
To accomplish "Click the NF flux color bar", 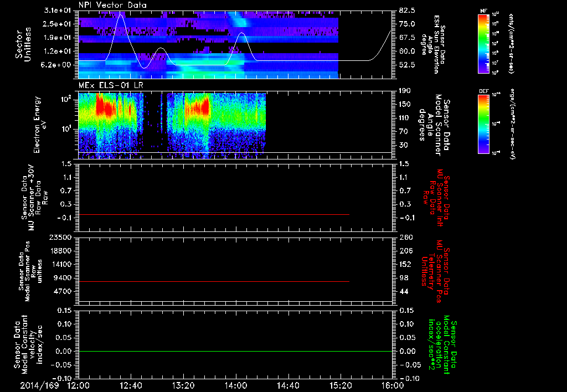I will [x=484, y=43].
